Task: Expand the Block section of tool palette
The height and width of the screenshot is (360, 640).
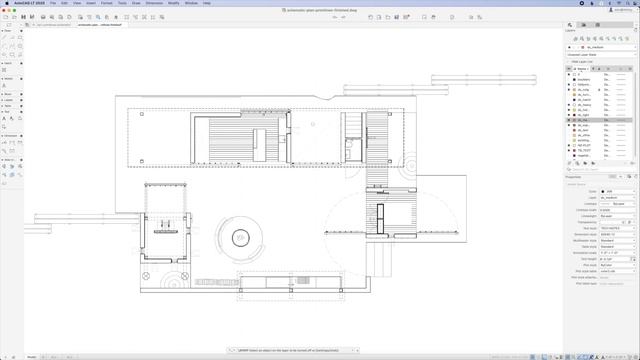Action: 2,94
